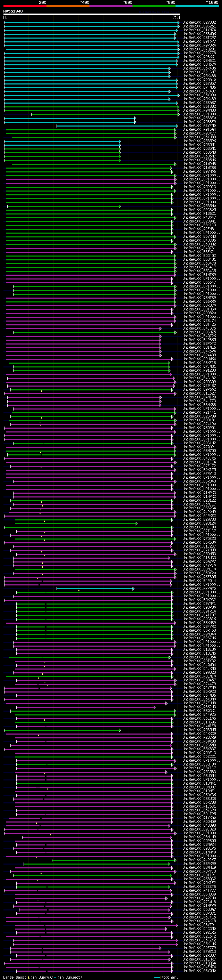
Task: Click the white query sequence bar
Action: [x=92, y=15]
